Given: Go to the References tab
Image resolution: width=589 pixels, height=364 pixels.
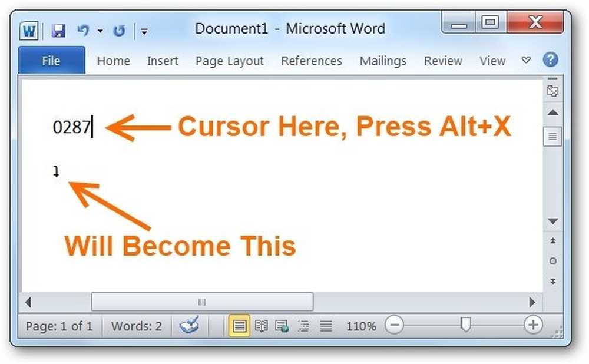Looking at the screenshot, I should pyautogui.click(x=312, y=61).
